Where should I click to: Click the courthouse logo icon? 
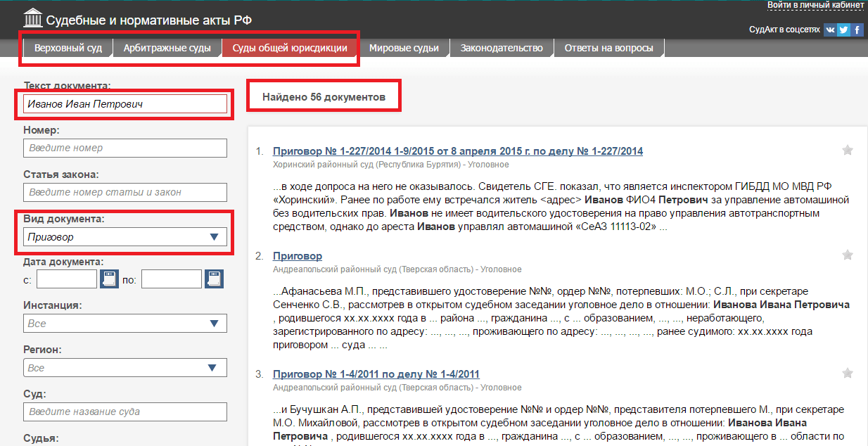coord(32,18)
